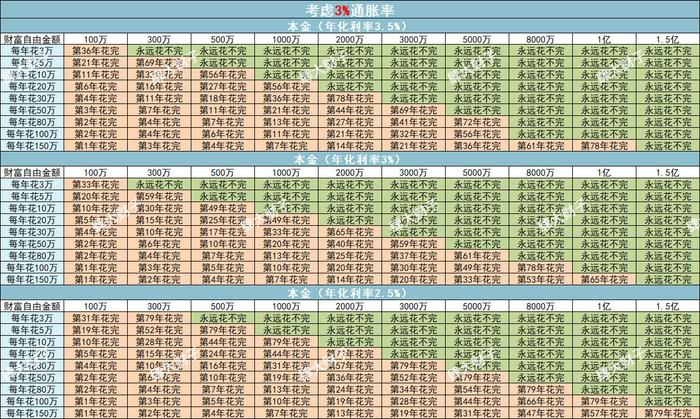
Task: Select the 每年花100万 row label in the 2.5% table
Action: (x=32, y=401)
